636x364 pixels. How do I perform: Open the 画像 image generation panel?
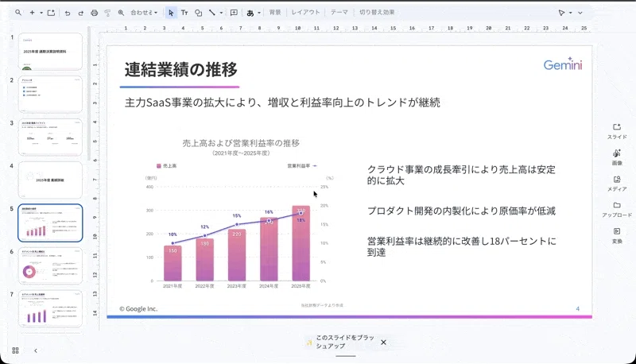coord(617,157)
